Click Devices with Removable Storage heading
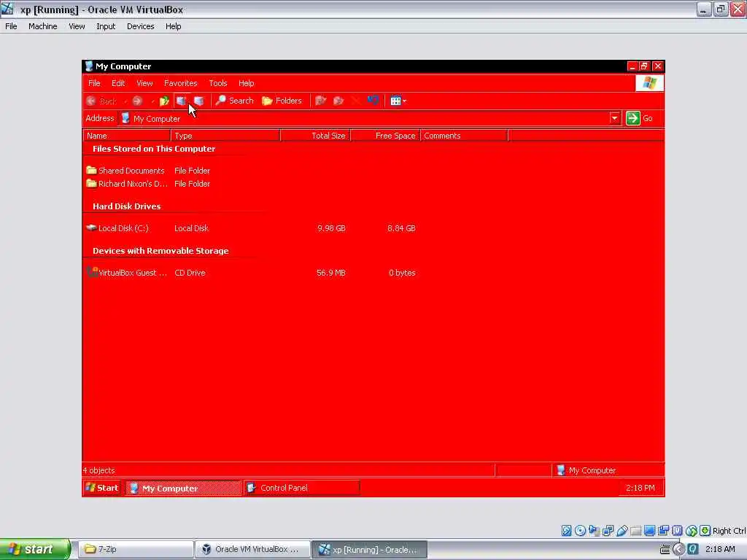 tap(160, 251)
